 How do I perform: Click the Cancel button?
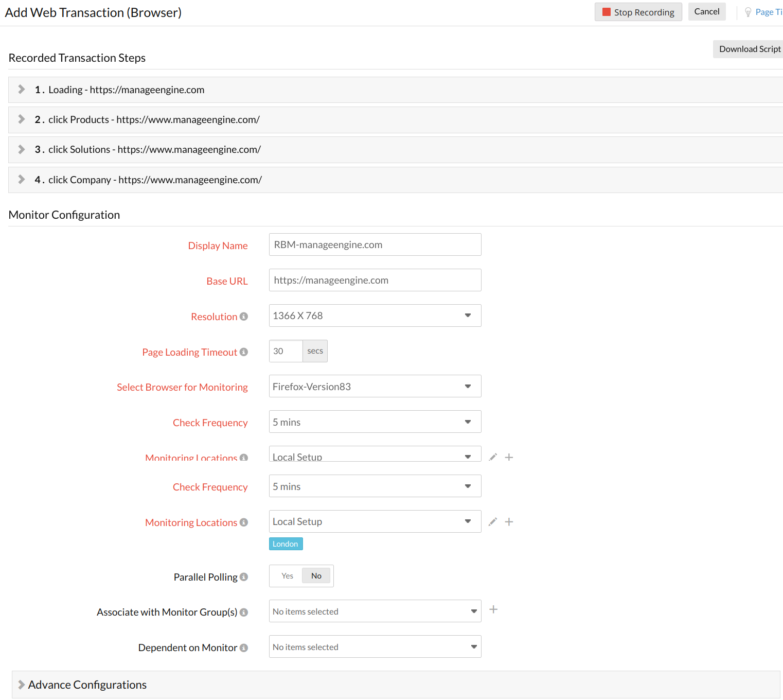(x=706, y=11)
